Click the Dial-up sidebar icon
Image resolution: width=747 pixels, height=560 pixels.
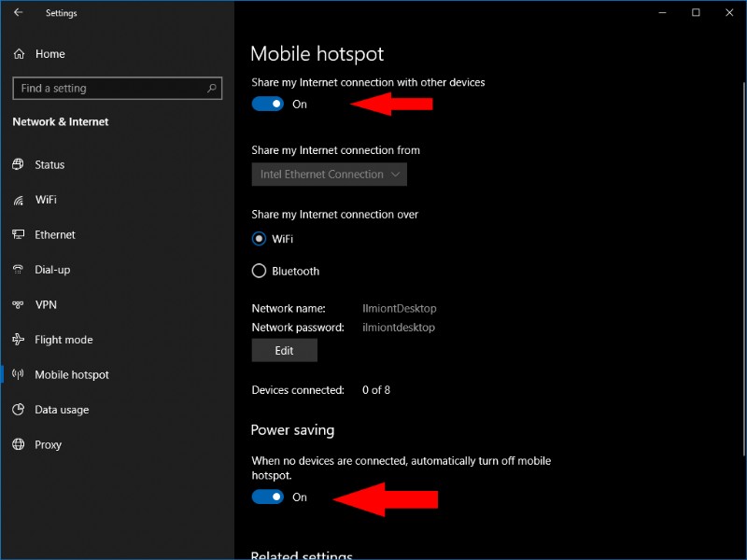coord(21,270)
